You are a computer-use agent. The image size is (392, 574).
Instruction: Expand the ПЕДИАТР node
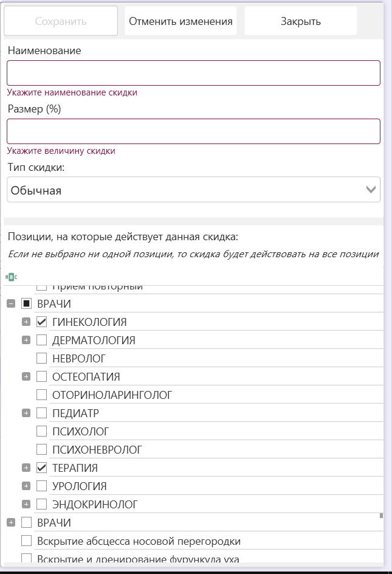pos(26,413)
